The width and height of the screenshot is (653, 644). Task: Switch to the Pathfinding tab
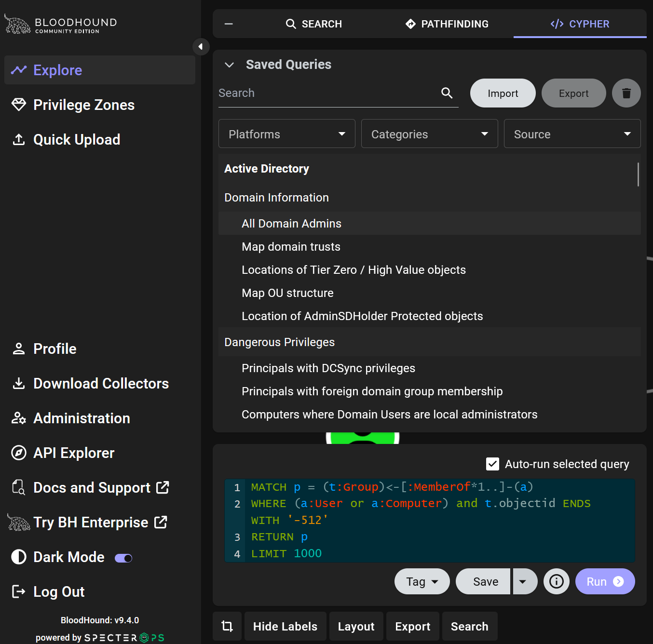[447, 24]
